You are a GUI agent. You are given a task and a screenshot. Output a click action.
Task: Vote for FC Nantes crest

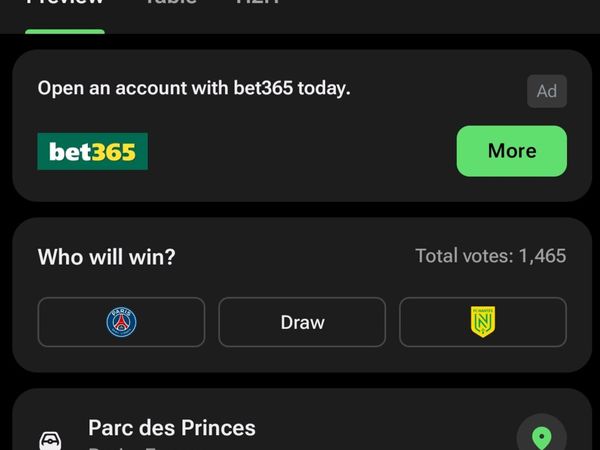tap(483, 322)
